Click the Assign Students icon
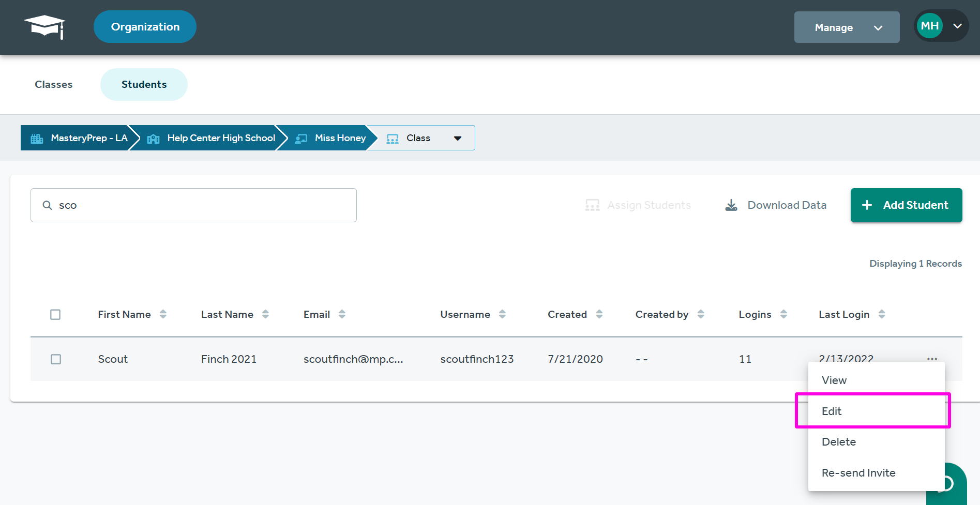The height and width of the screenshot is (505, 980). (592, 205)
